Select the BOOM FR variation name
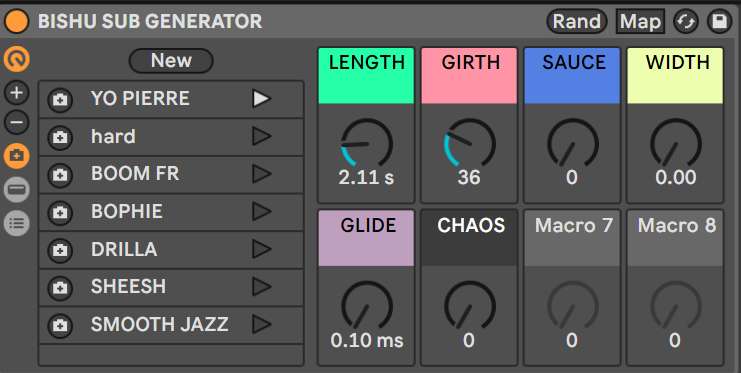This screenshot has height=373, width=741. [135, 173]
